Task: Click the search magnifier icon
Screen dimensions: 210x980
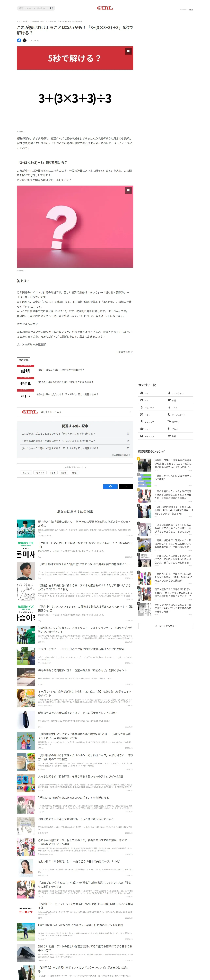Action: pyautogui.click(x=52, y=8)
